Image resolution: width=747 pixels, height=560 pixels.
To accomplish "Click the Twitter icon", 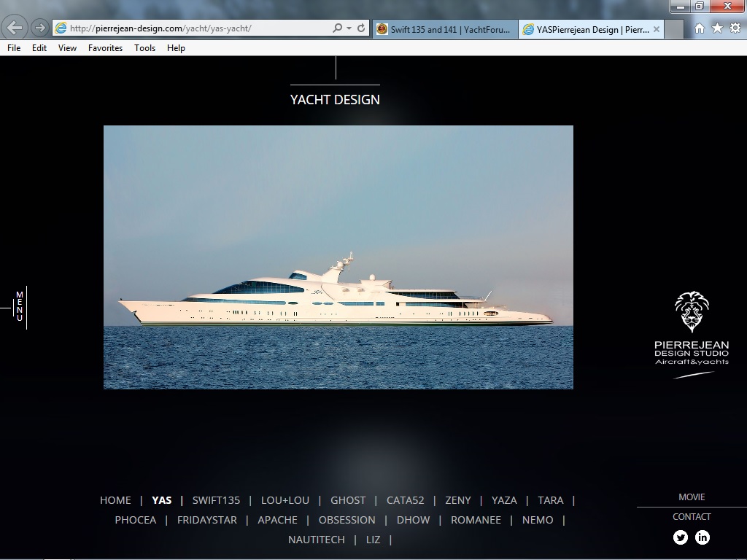I will click(681, 537).
